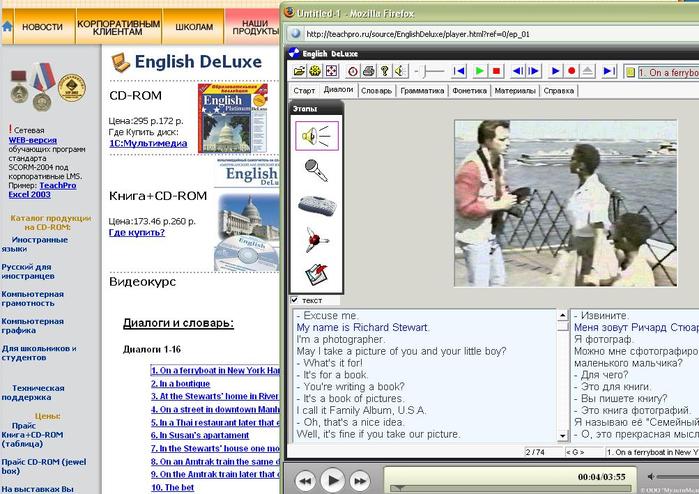Open the ШКОЛАМ menu item on the website
Viewport: 699px width, 494px height.
click(x=194, y=27)
